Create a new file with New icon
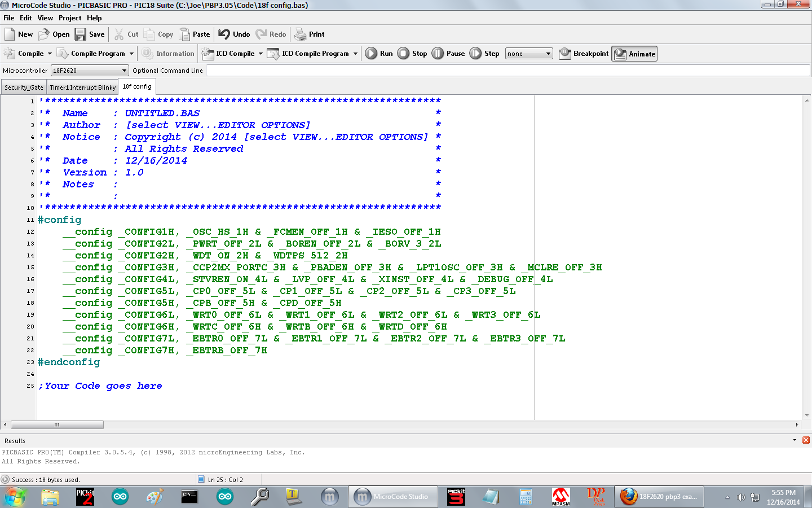 click(19, 34)
